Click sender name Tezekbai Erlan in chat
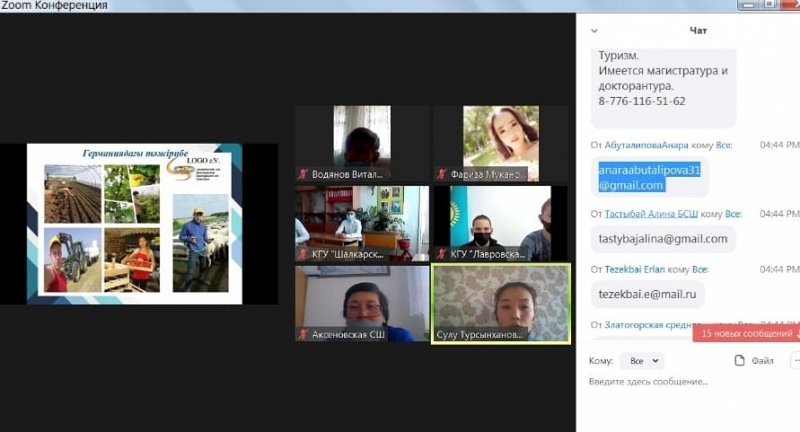Viewport: 800px width, 432px height. [x=639, y=269]
